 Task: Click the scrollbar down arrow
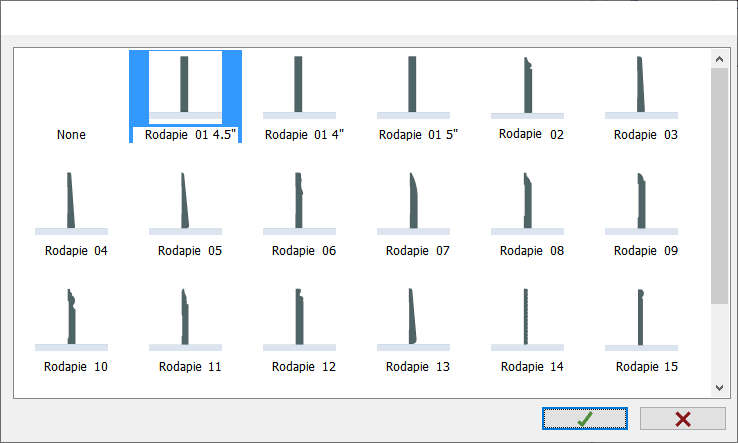(719, 387)
